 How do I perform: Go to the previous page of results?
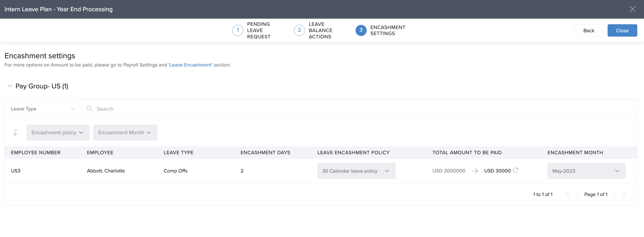577,195
